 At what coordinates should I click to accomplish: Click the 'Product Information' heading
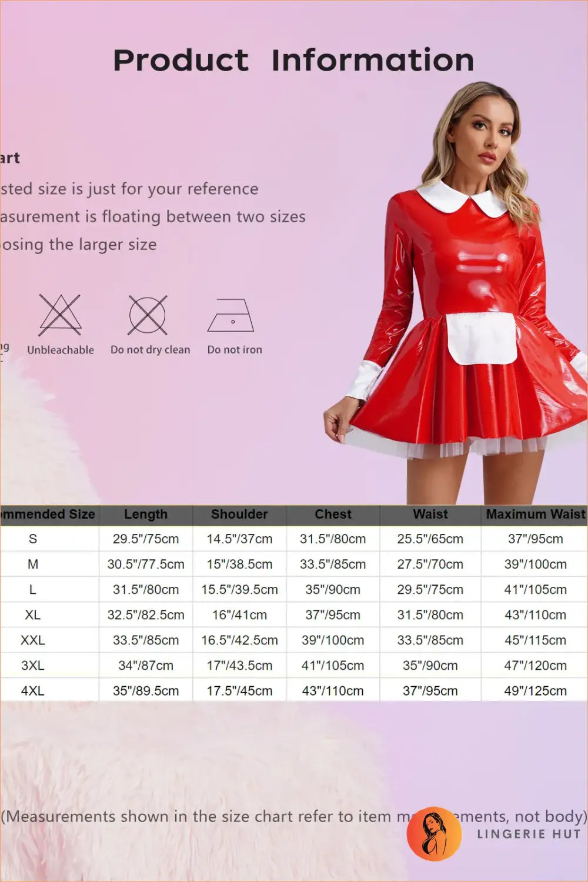tap(293, 61)
